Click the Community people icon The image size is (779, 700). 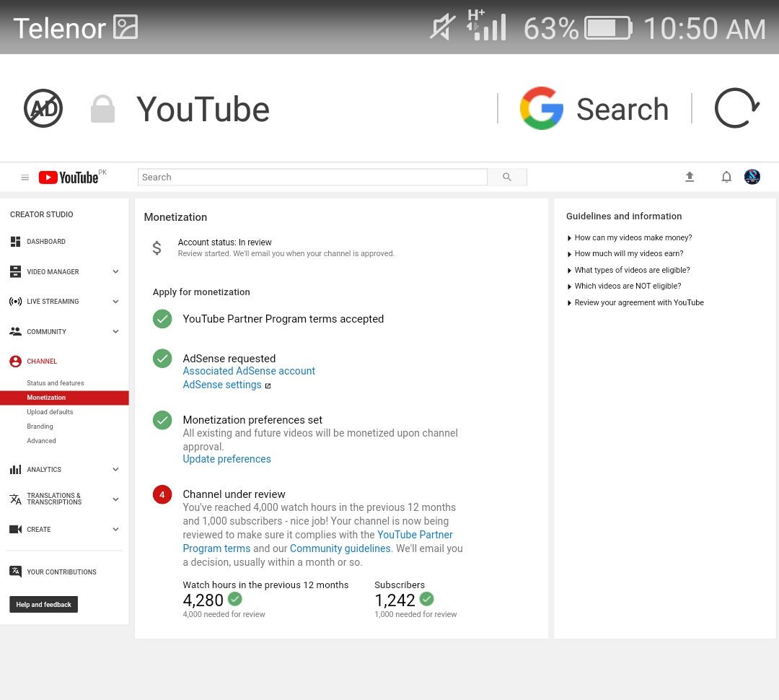(15, 331)
